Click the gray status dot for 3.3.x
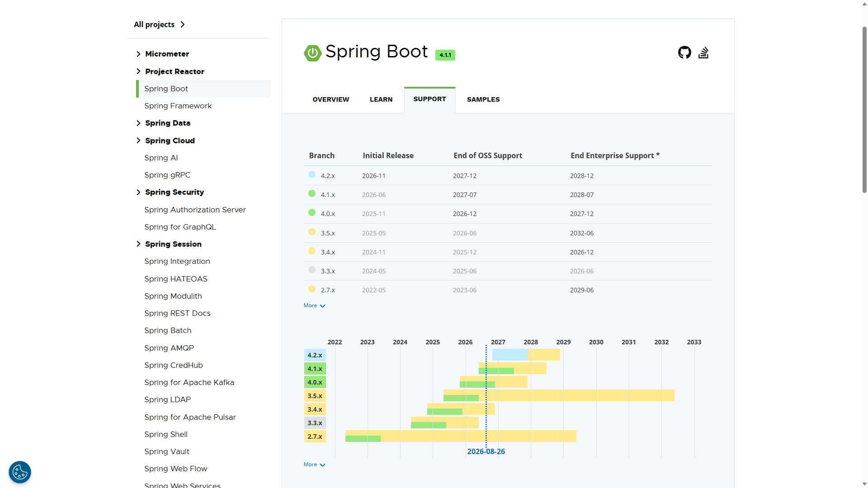Screen dimensions: 868x488 pos(312,270)
